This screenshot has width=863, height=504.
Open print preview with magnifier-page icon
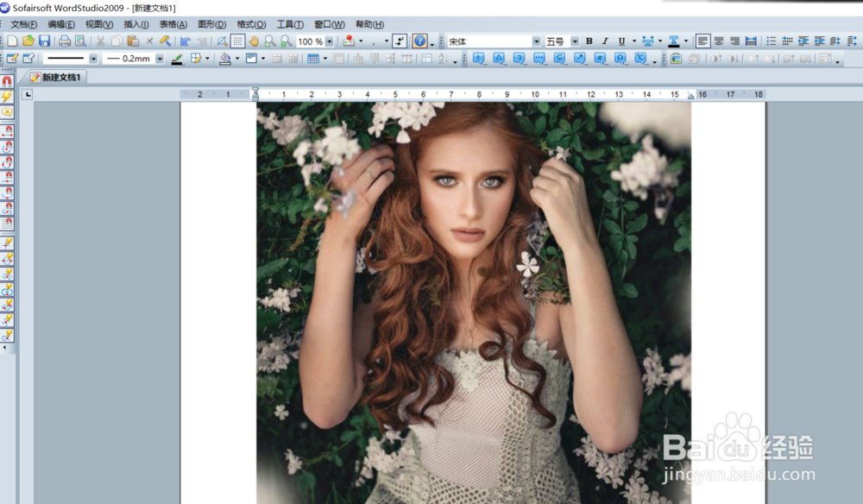[80, 41]
